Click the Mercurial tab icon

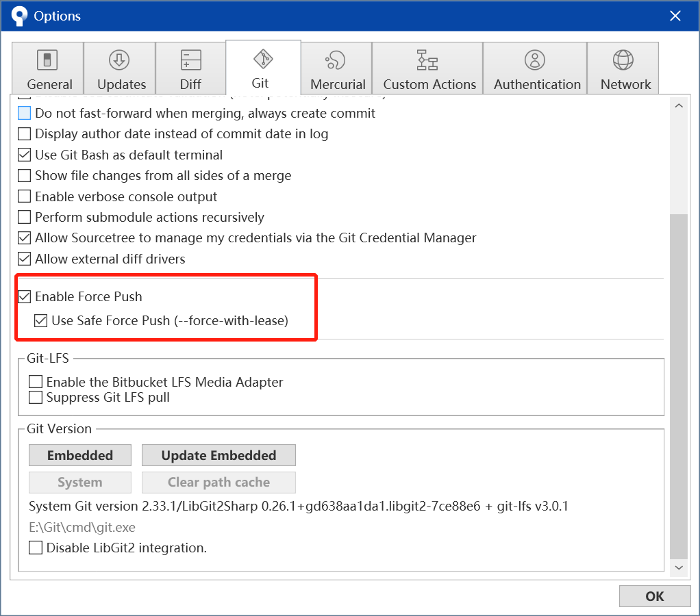coord(336,60)
